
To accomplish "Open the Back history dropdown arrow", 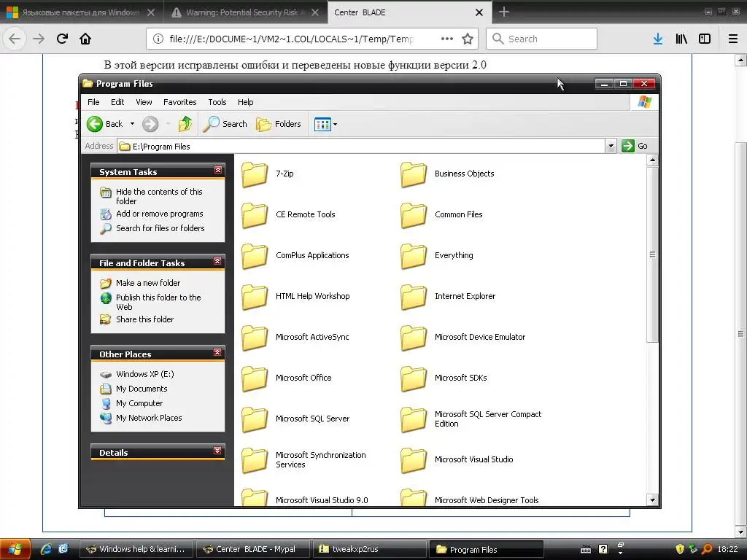I will coord(132,124).
